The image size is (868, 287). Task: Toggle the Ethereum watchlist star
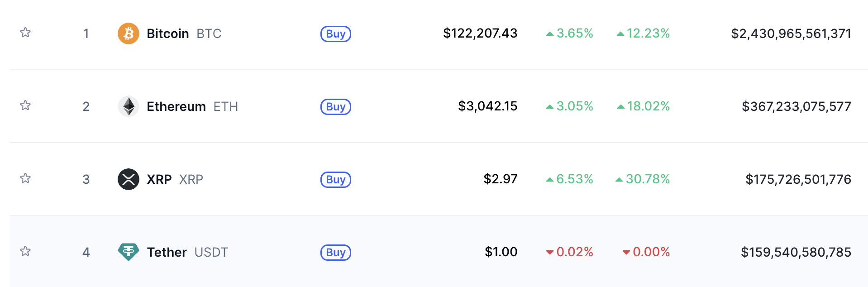[25, 105]
